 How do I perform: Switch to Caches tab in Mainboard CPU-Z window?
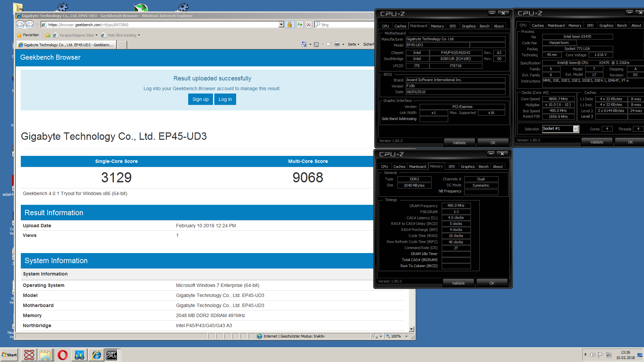coord(400,26)
